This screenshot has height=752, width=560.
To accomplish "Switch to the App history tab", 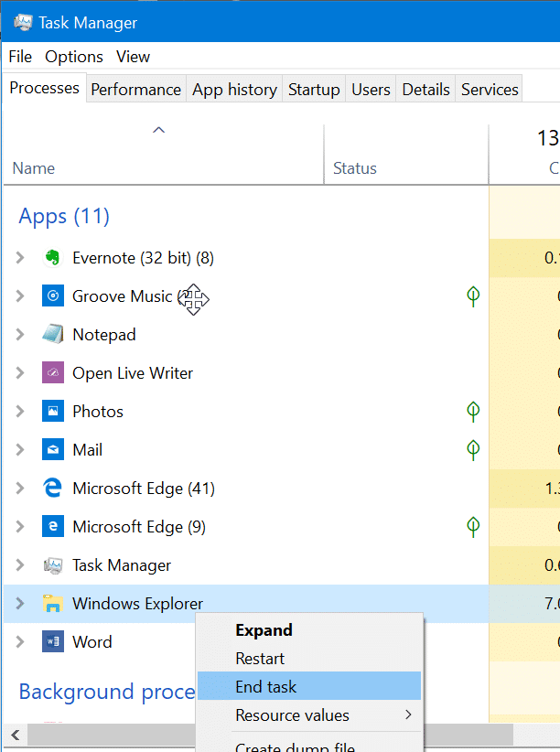I will point(234,90).
